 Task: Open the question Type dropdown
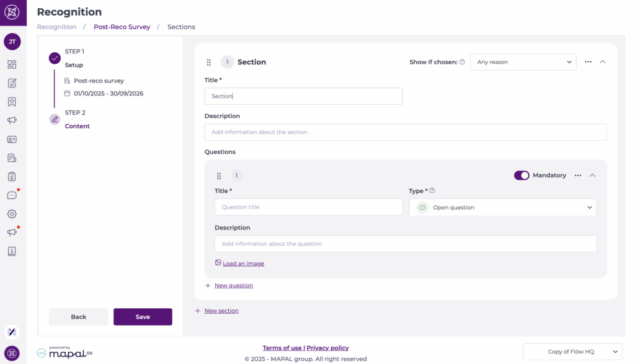pyautogui.click(x=502, y=208)
